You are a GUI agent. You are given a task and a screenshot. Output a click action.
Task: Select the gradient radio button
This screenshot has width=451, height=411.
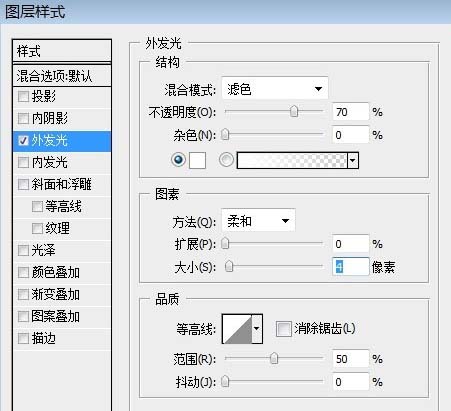(x=226, y=160)
